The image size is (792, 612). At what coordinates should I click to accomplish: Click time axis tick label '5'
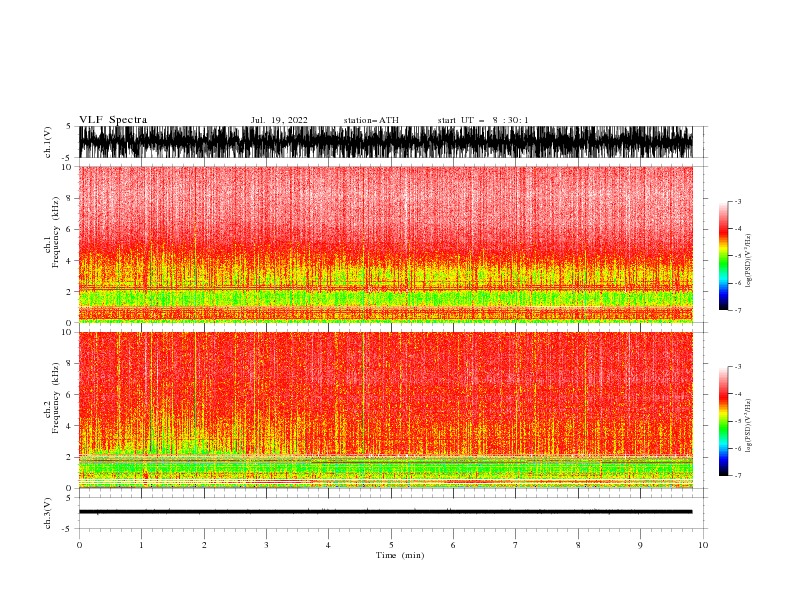391,545
